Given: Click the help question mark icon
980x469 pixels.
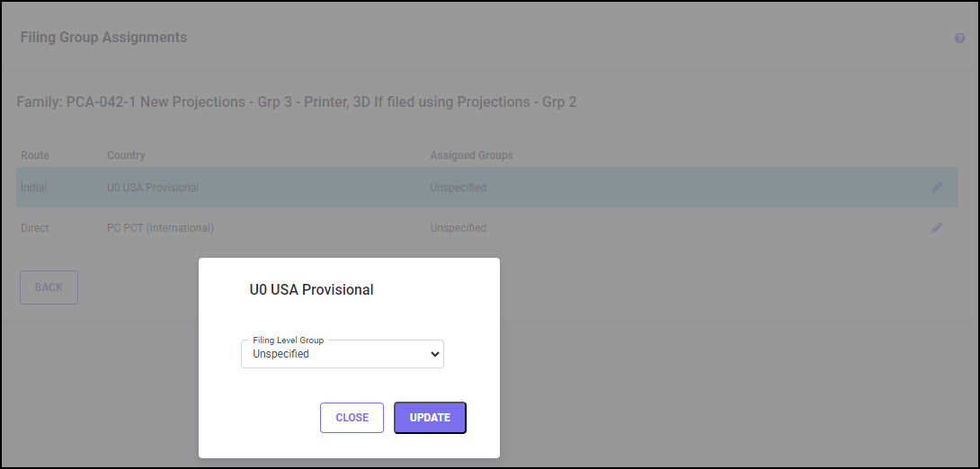Looking at the screenshot, I should 959,39.
